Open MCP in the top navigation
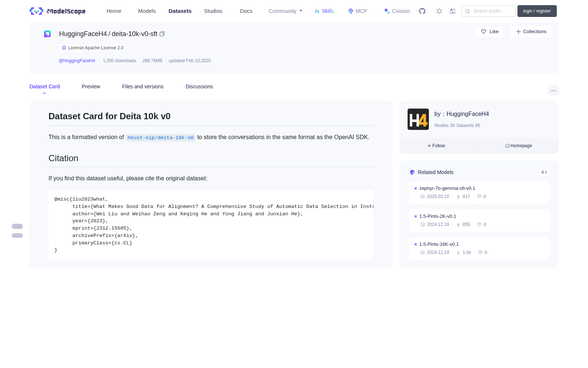This screenshot has height=368, width=588. pyautogui.click(x=358, y=11)
